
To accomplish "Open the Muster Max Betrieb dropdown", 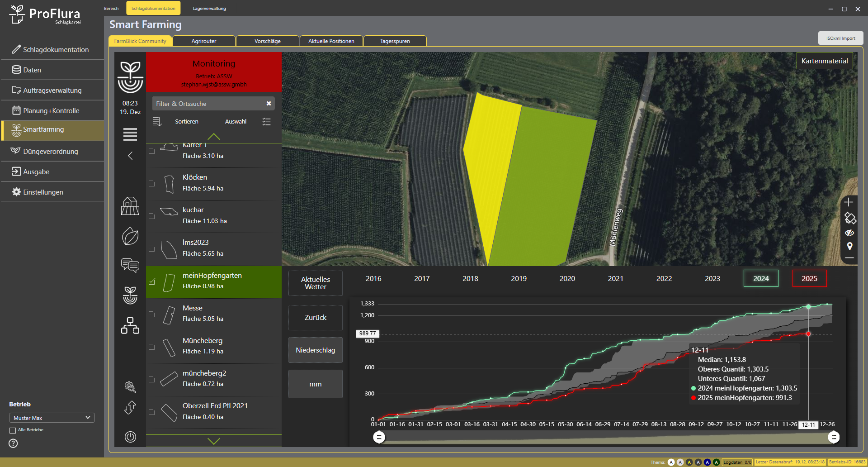I will pyautogui.click(x=52, y=418).
